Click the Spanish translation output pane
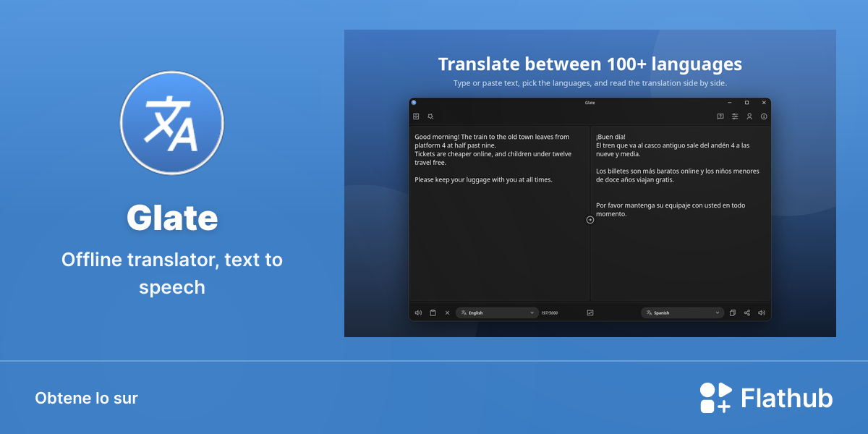The width and height of the screenshot is (868, 434). pyautogui.click(x=681, y=213)
